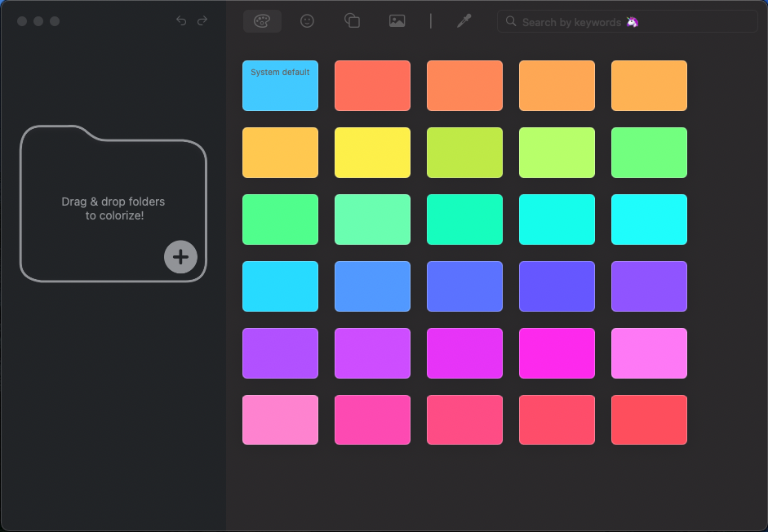Click the undo arrow
The width and height of the screenshot is (768, 532).
(181, 20)
